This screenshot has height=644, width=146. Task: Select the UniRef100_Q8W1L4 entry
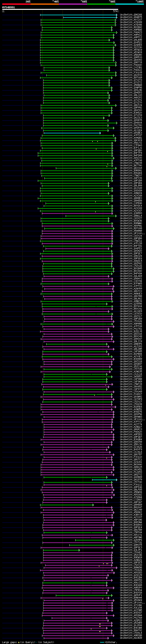pos(131,216)
